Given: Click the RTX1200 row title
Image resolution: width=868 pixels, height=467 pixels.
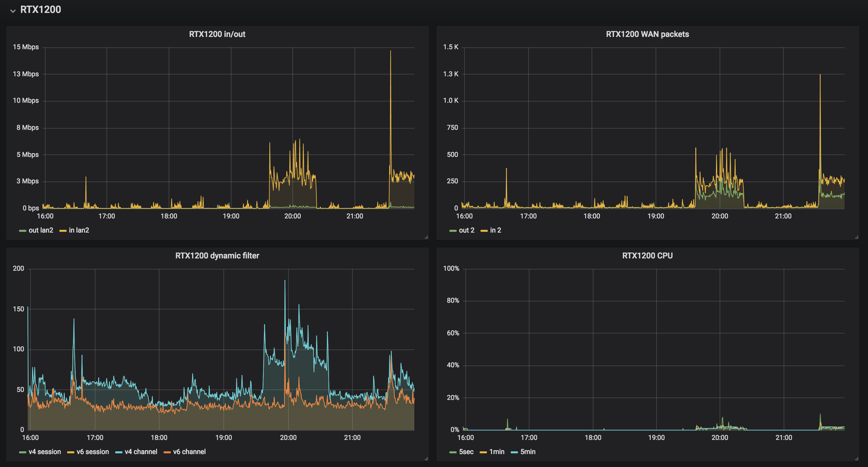Looking at the screenshot, I should (40, 10).
